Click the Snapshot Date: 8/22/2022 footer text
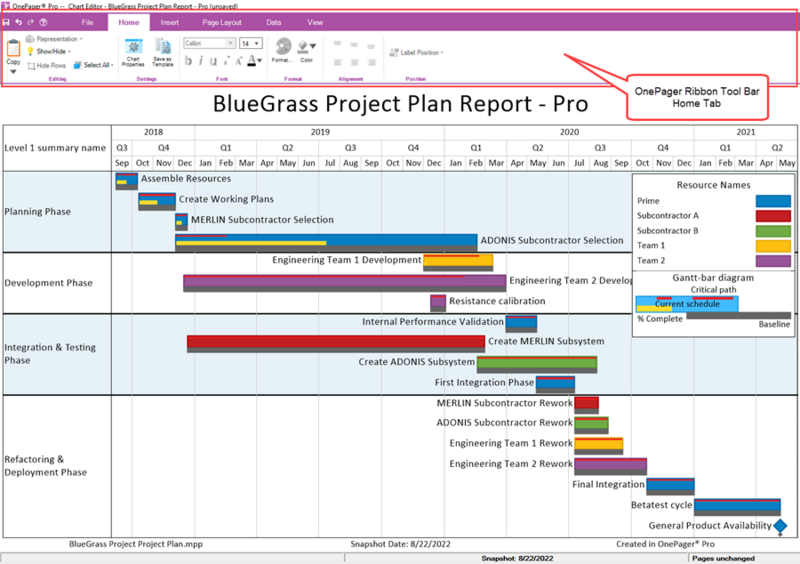Viewport: 800px width, 564px height. [401, 544]
